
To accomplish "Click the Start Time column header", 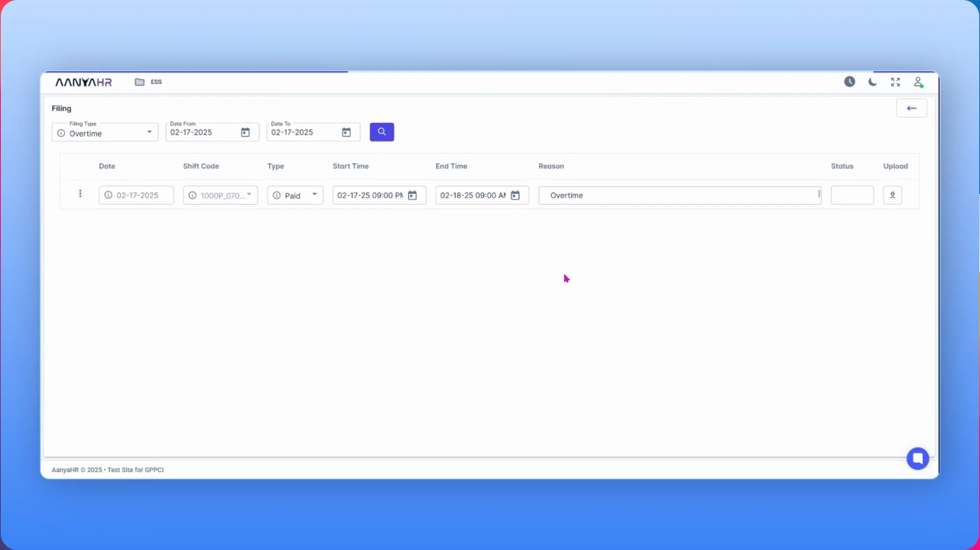I will (x=351, y=166).
